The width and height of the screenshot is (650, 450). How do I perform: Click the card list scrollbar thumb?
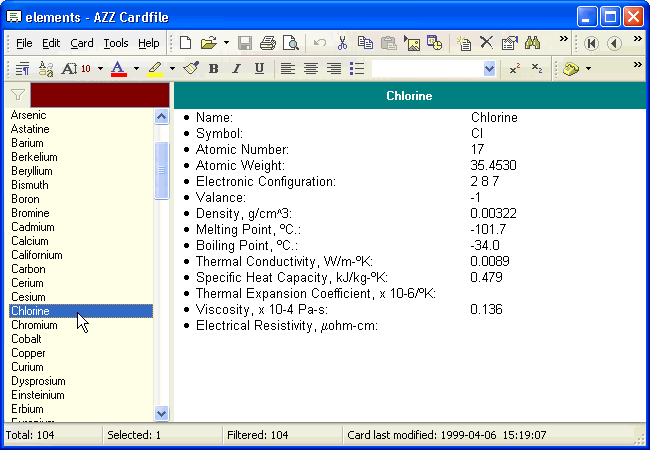click(161, 170)
